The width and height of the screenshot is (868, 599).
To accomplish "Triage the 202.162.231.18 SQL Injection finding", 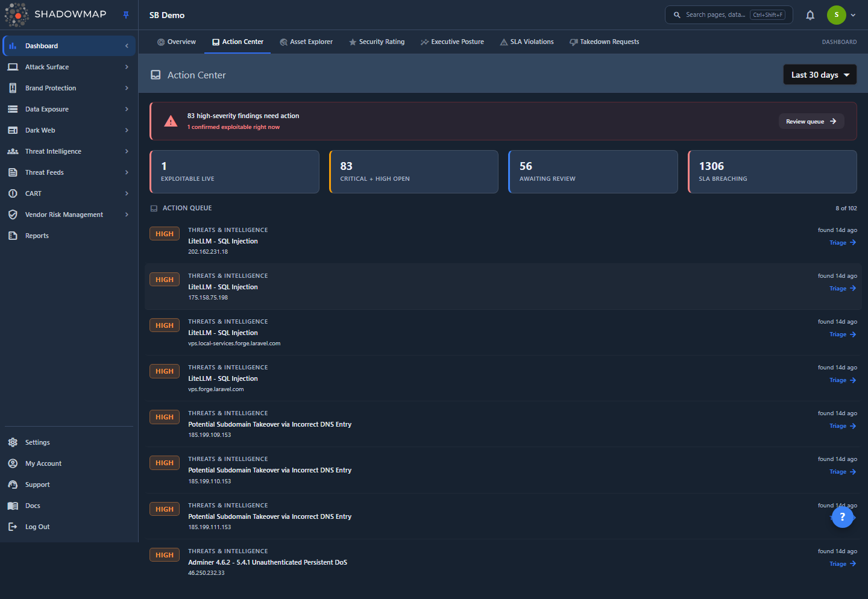I will point(843,243).
